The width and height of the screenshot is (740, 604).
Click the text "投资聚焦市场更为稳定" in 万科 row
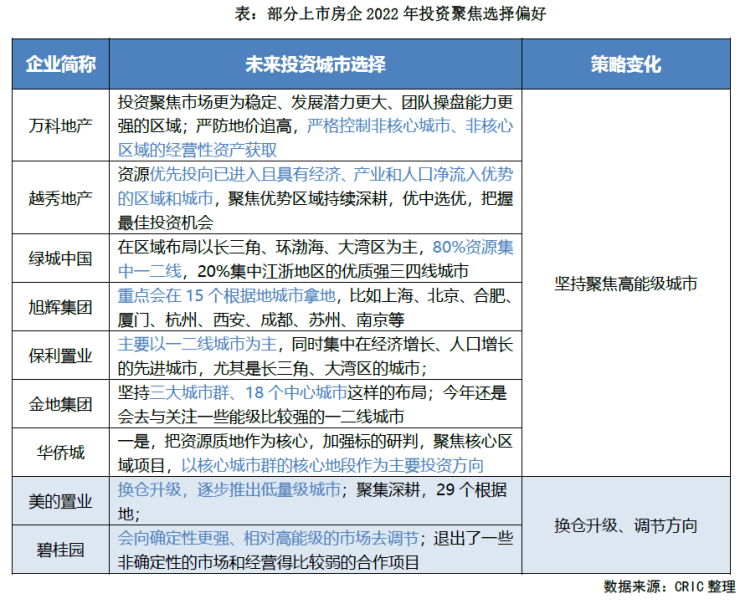(196, 102)
